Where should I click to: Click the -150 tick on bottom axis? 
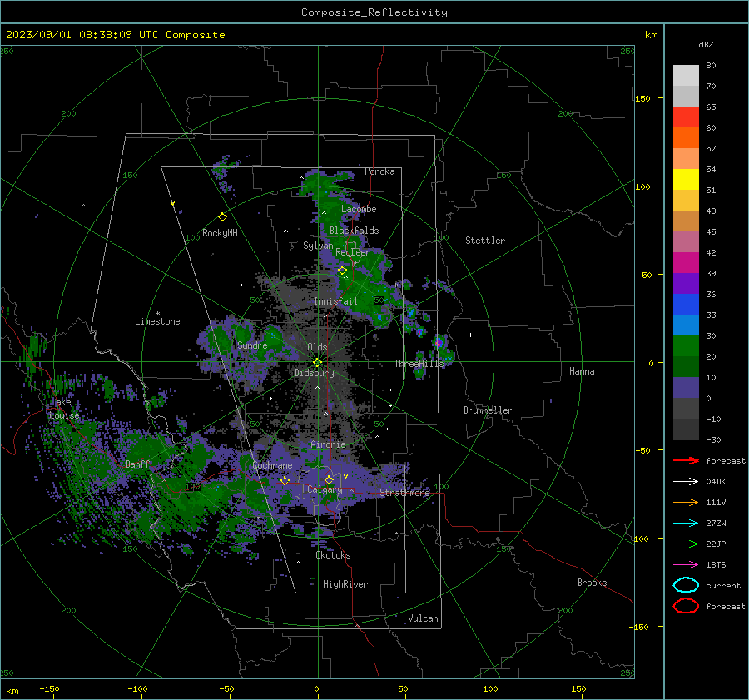49,688
